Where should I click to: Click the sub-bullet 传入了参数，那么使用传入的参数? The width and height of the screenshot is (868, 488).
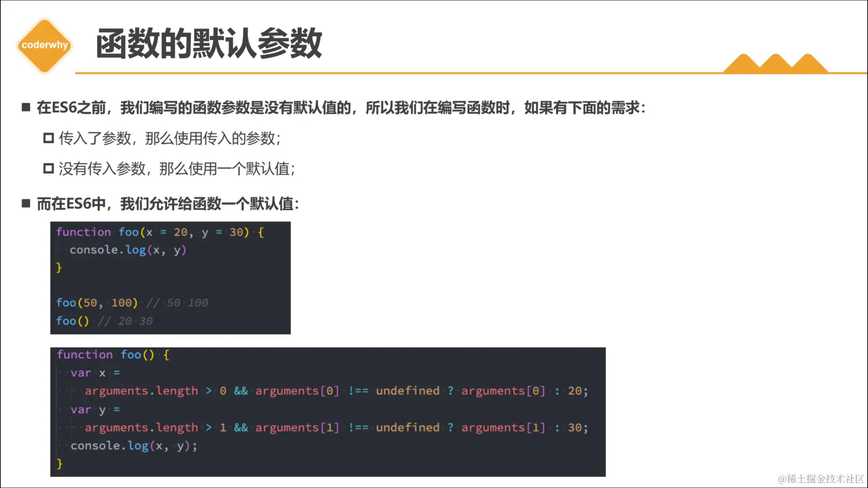click(x=169, y=138)
